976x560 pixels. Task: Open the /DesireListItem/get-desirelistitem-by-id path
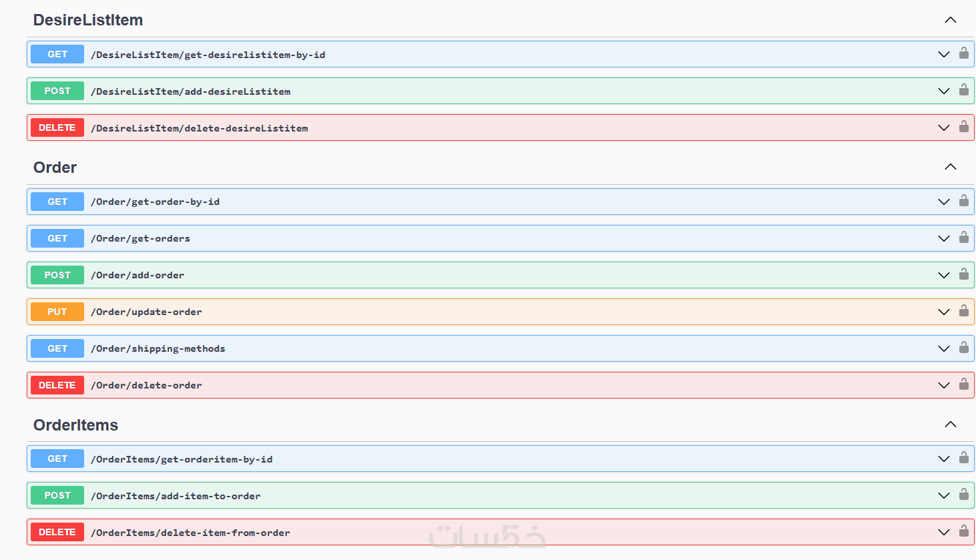208,55
